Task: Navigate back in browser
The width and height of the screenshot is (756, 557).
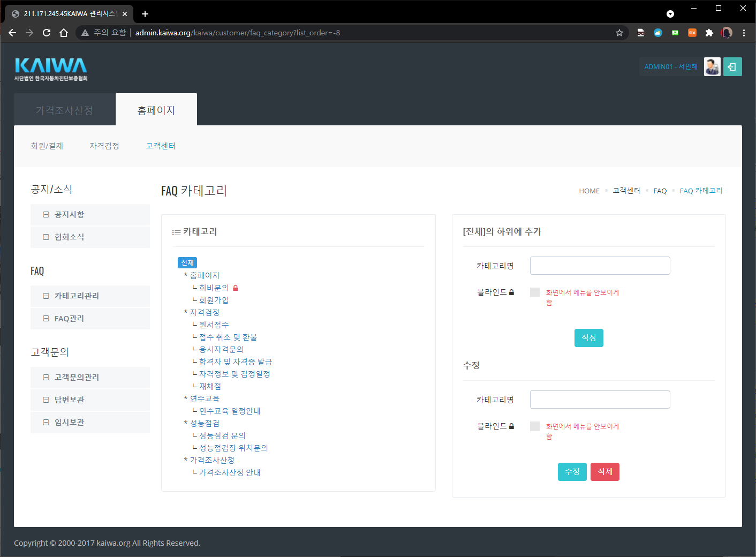Action: point(12,33)
